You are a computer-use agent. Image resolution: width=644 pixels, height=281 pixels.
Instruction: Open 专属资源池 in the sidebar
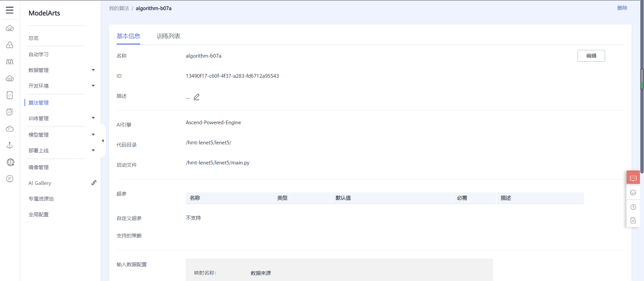(x=41, y=199)
